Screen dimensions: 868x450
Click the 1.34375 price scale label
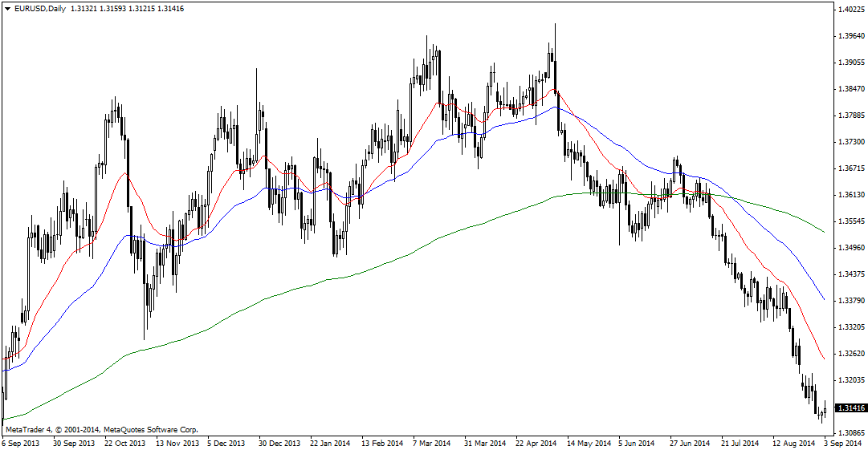851,274
